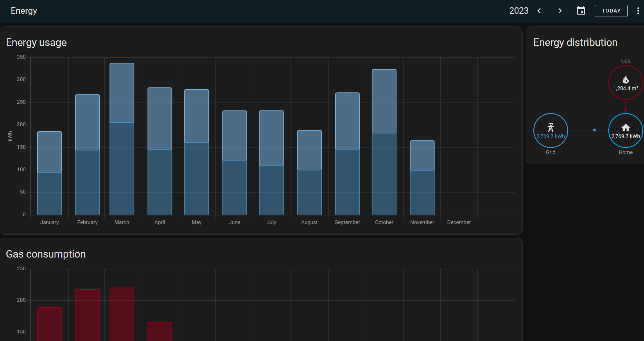Image resolution: width=644 pixels, height=341 pixels.
Task: Click the 2023 year label
Action: pos(519,11)
